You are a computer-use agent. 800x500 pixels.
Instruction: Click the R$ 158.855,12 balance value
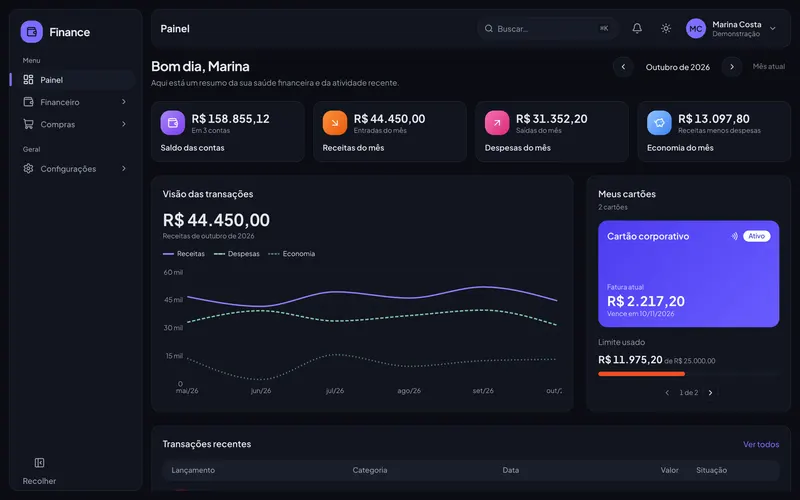click(230, 119)
